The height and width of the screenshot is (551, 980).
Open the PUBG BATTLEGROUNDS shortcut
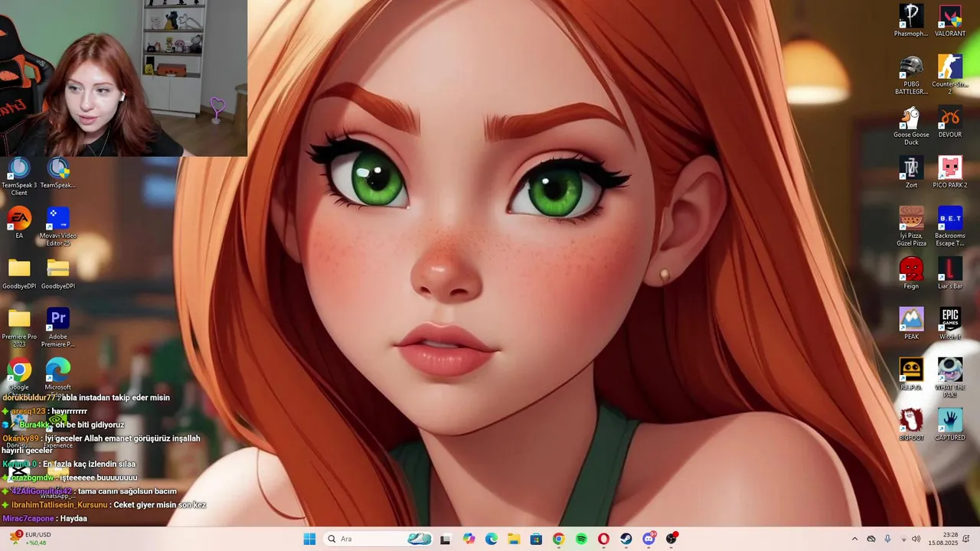(x=911, y=75)
